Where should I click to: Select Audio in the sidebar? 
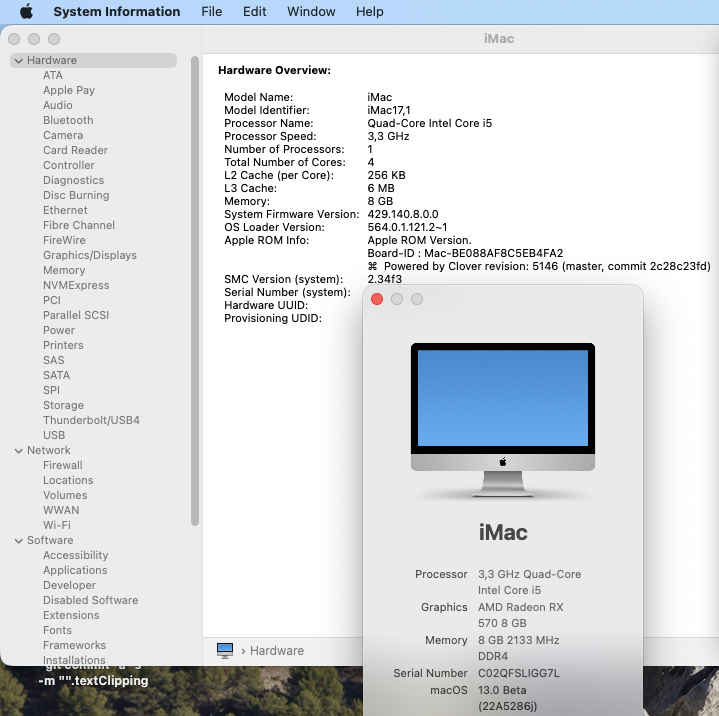58,105
